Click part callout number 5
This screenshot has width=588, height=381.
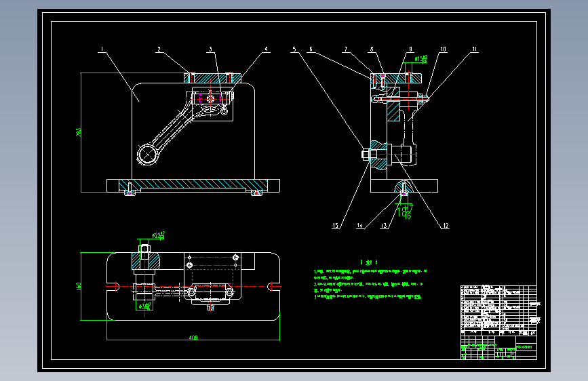[294, 49]
